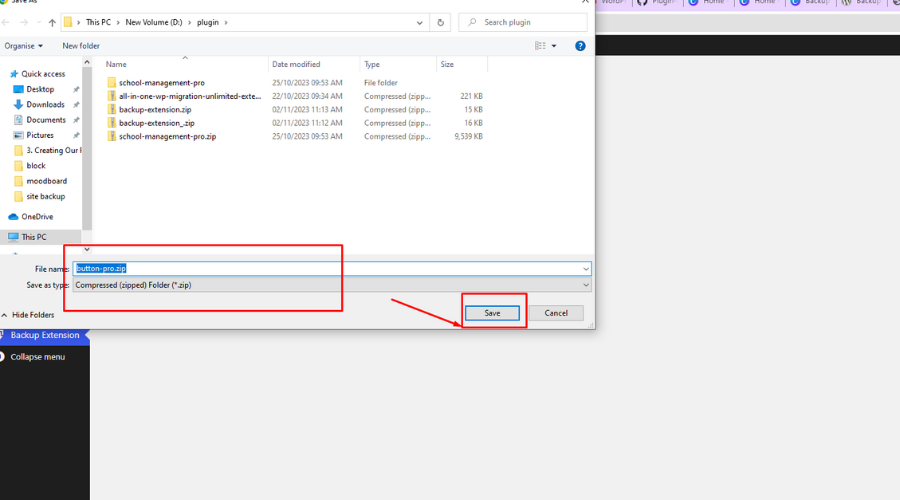
Task: Click the pin icon beside Downloads
Action: pyautogui.click(x=76, y=104)
